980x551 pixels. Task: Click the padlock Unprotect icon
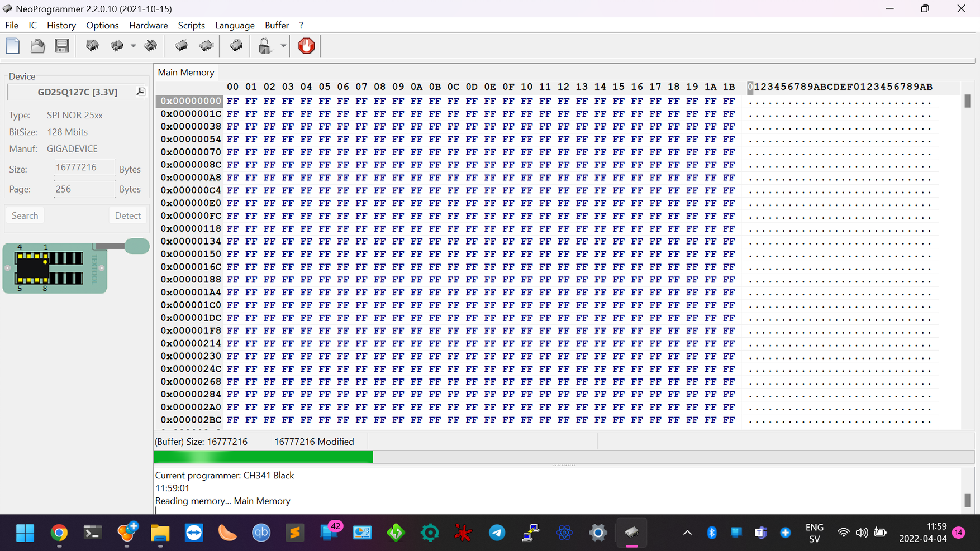pos(265,46)
